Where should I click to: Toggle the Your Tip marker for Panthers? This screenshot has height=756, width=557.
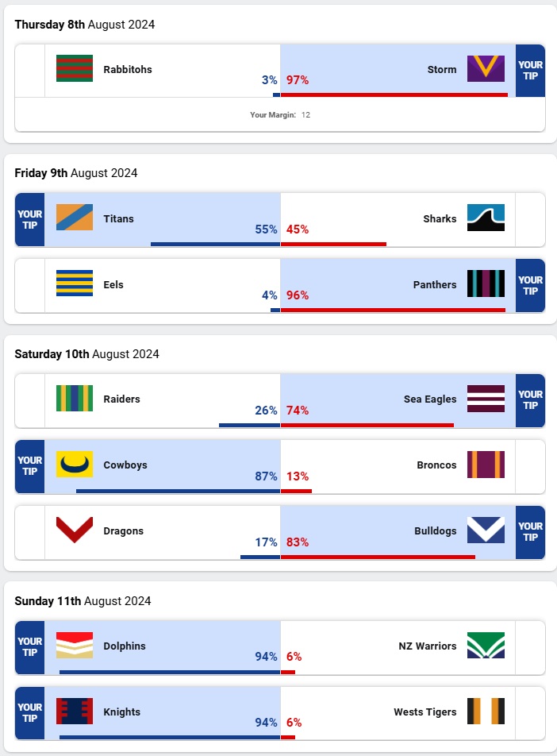click(530, 285)
